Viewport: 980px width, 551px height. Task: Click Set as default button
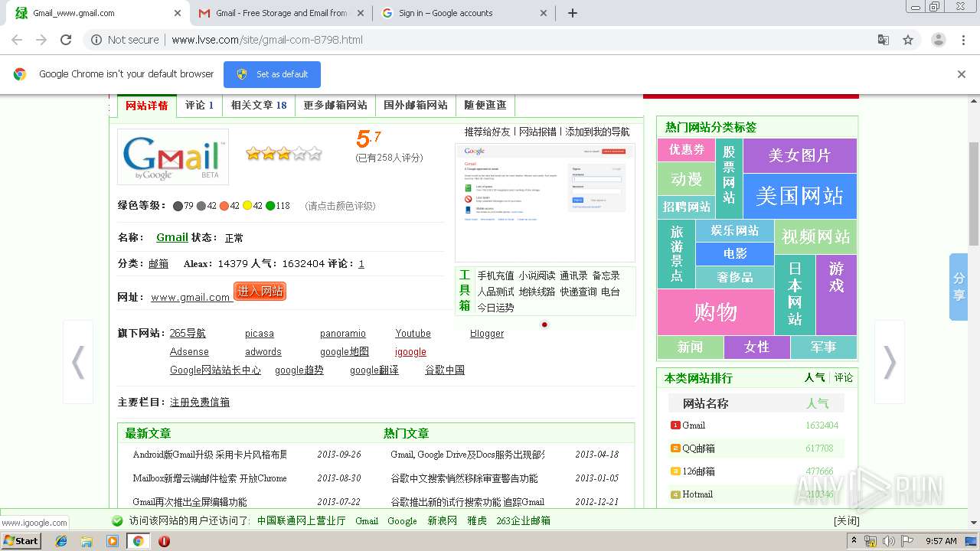tap(272, 74)
